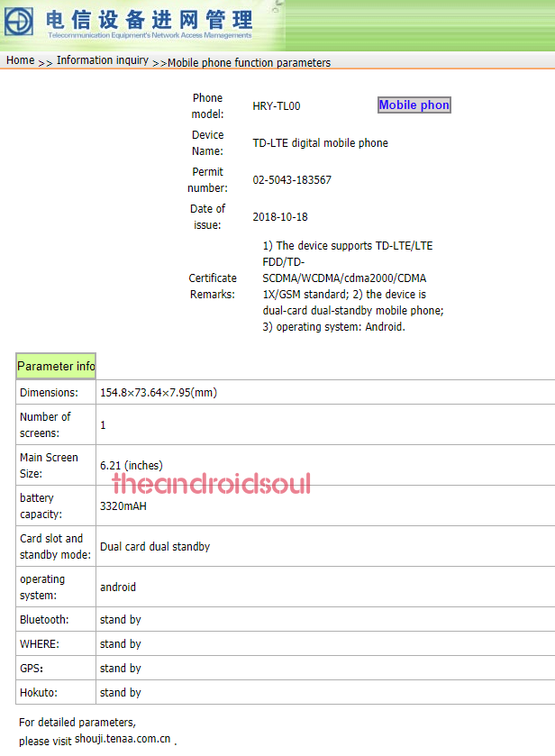Visit the shouji.tenaa.com.cn link
The image size is (555, 756).
click(x=123, y=739)
